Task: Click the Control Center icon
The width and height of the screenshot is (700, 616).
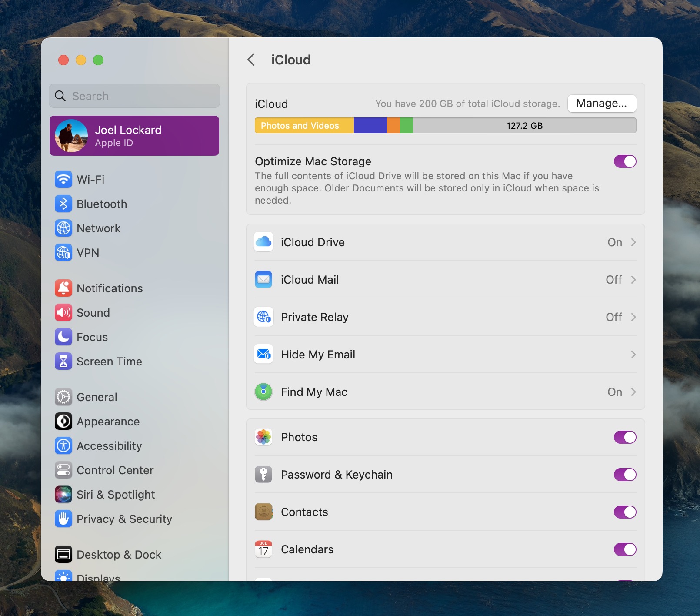Action: click(63, 470)
